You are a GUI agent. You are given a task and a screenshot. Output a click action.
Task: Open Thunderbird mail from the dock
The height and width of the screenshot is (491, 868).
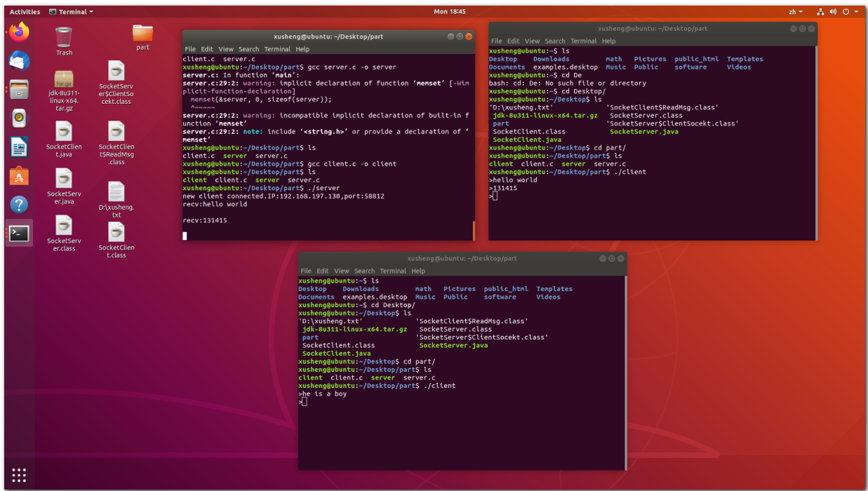tap(18, 61)
